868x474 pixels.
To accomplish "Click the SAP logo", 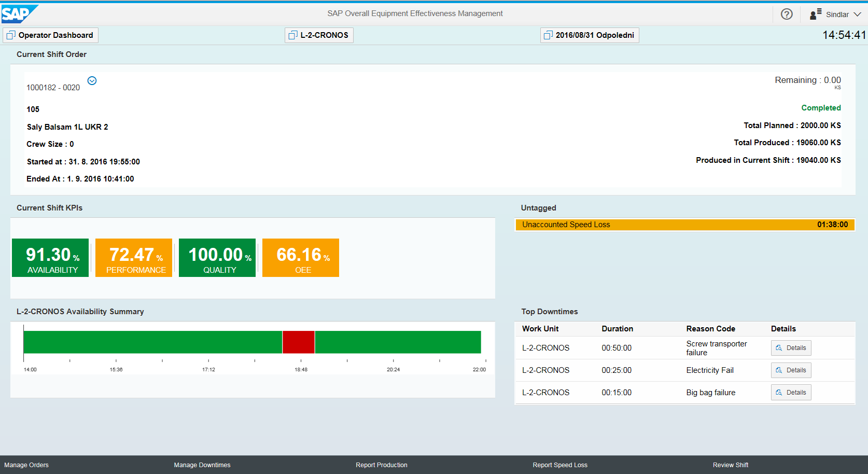I will 19,14.
